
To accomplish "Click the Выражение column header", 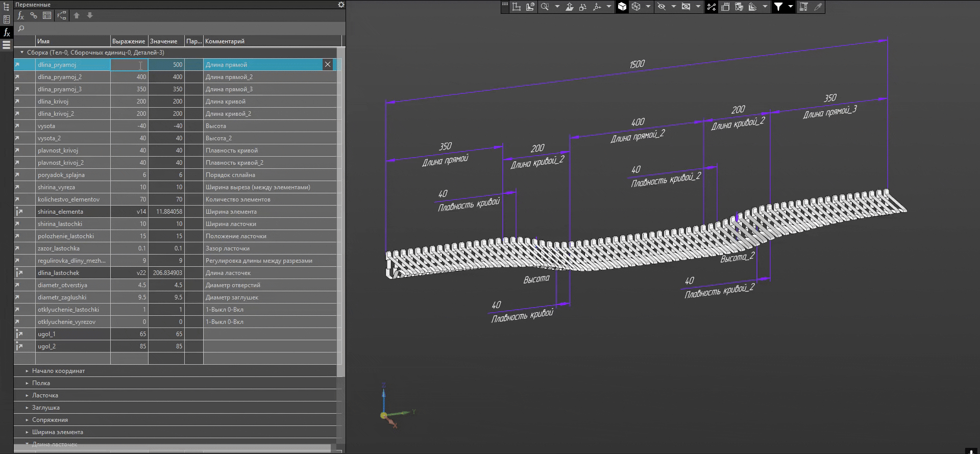I will (129, 41).
